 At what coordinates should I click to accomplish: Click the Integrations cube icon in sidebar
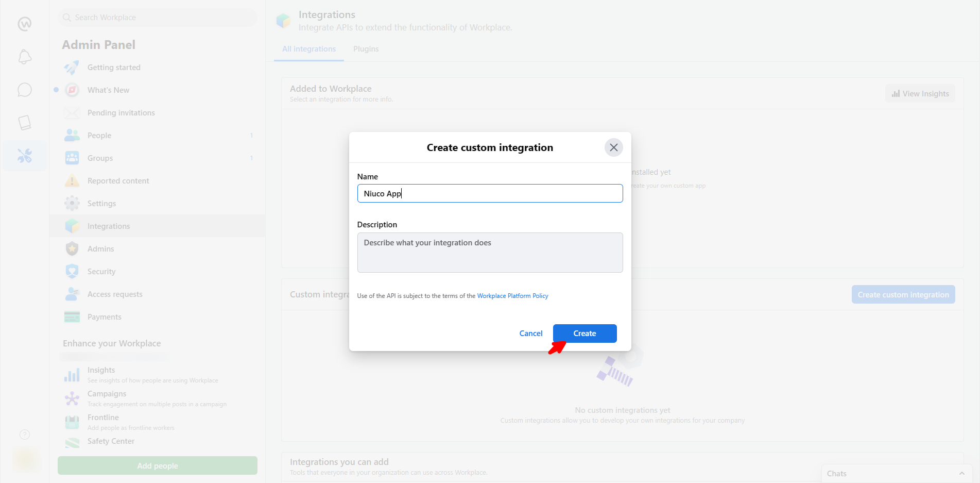coord(72,226)
